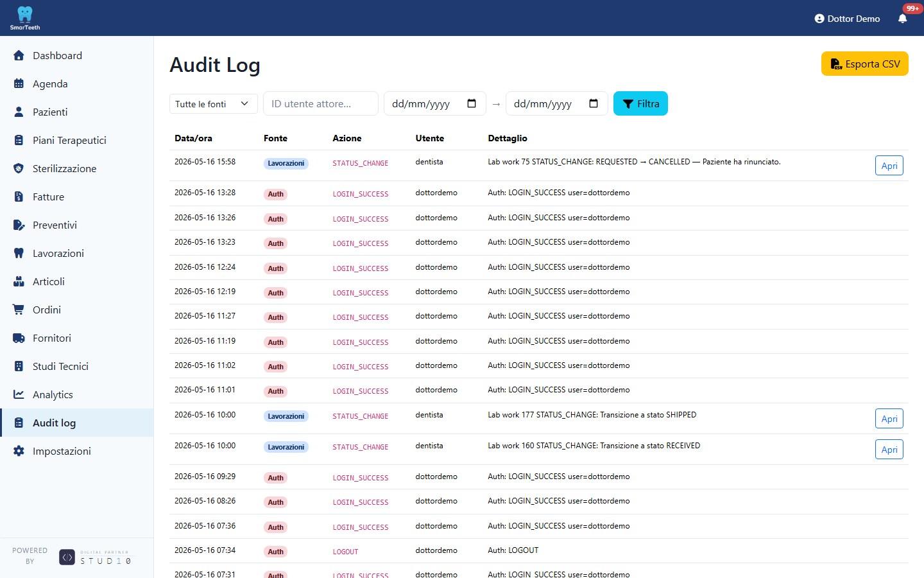Click the 'Dettaglio' column header
Screen dimensions: 924x578
(508, 138)
